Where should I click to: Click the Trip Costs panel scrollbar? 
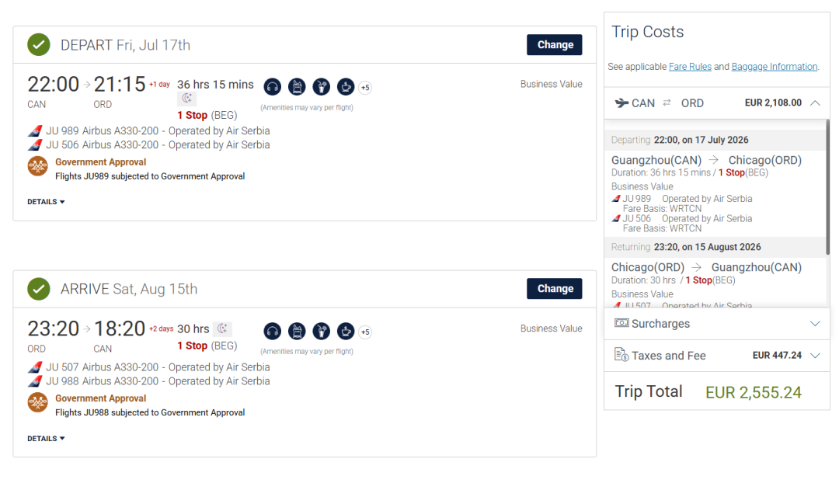[827, 186]
